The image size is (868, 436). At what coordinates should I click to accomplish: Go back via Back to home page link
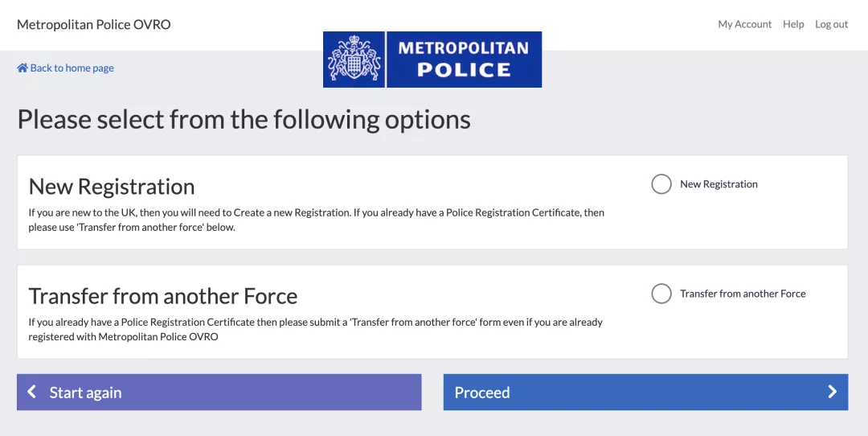point(65,68)
